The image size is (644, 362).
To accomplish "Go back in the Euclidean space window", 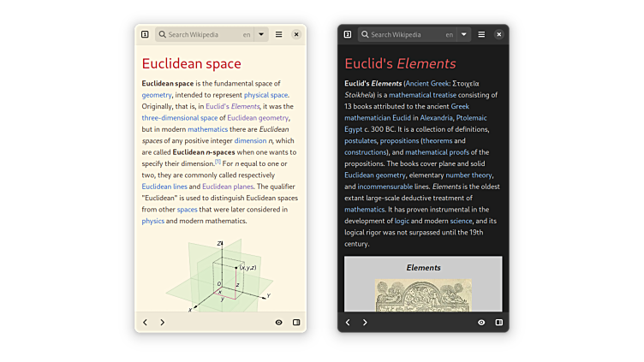I will (145, 323).
